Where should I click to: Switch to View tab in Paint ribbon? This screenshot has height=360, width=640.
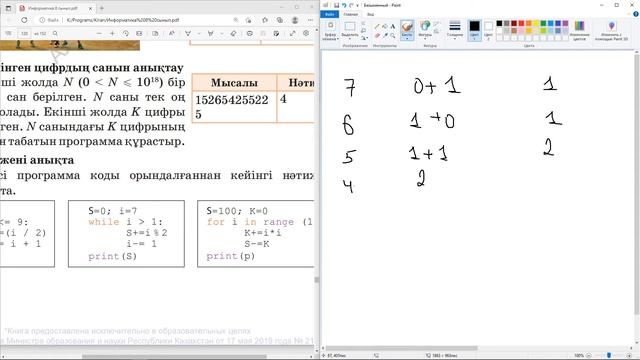click(x=370, y=14)
